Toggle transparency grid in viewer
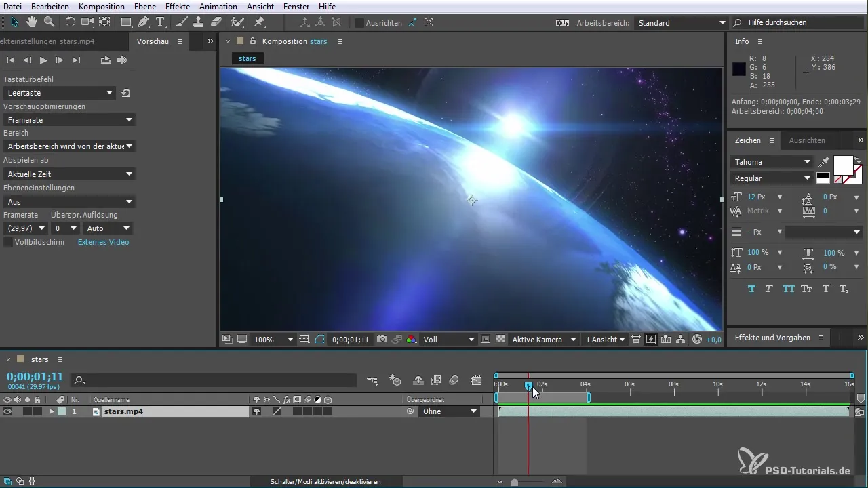Viewport: 868px width, 488px height. [x=500, y=340]
